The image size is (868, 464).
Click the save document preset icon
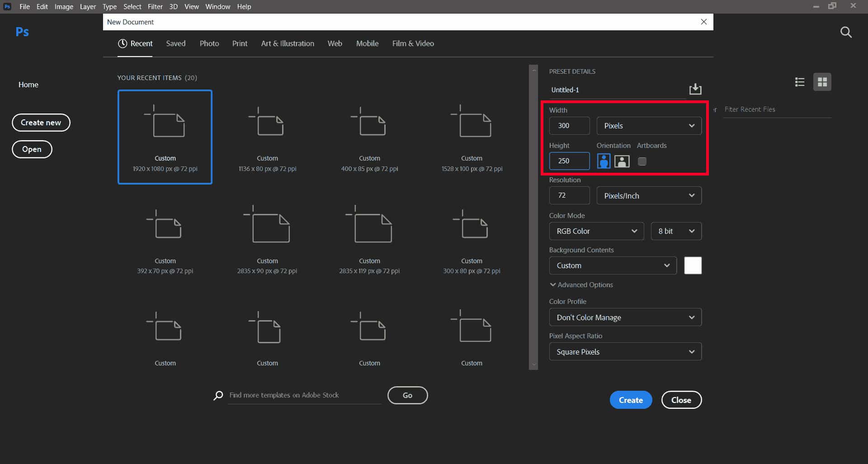(695, 89)
